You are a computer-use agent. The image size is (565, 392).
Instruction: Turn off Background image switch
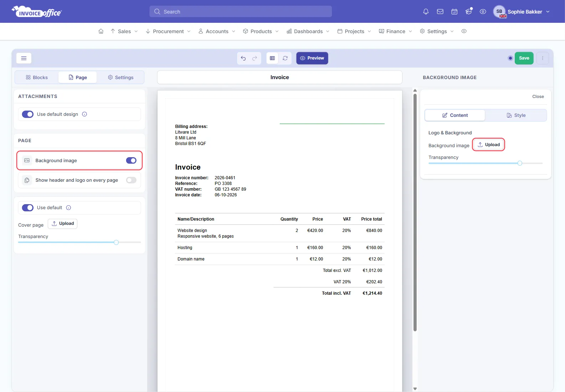point(131,160)
